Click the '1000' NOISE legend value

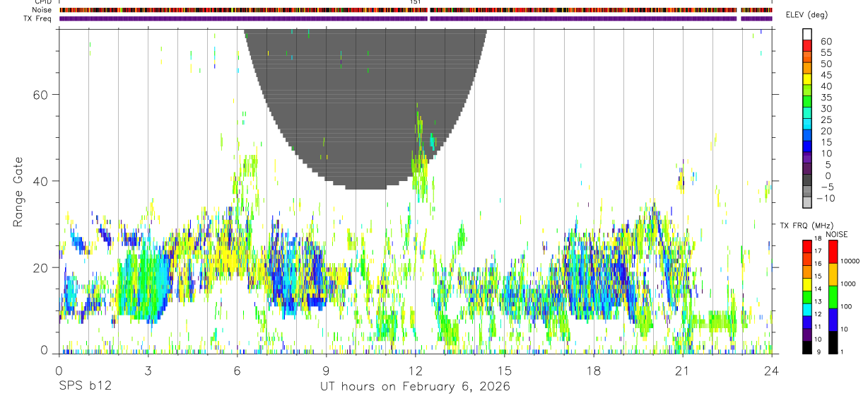click(x=848, y=284)
